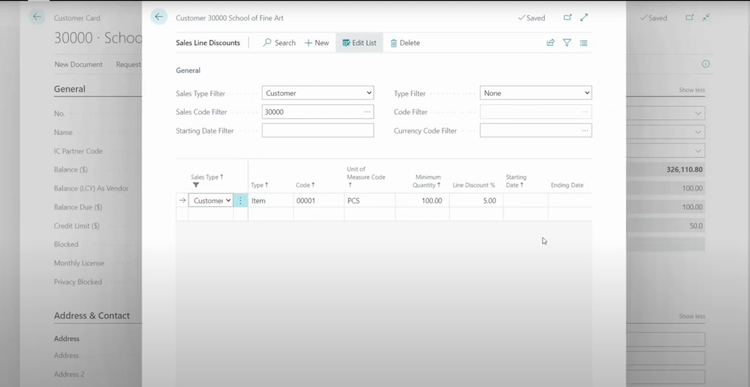Open Sales Type Filter dropdown
750x387 pixels.
pos(318,93)
